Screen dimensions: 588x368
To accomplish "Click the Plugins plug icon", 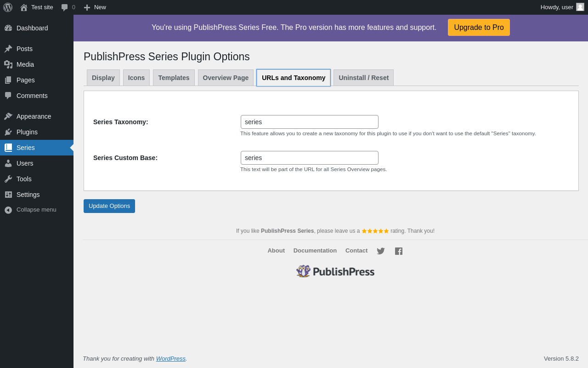I will pyautogui.click(x=8, y=132).
